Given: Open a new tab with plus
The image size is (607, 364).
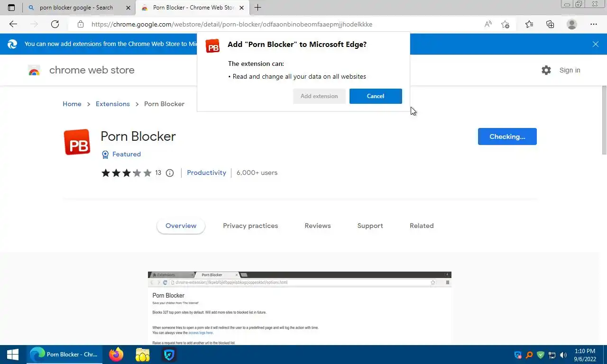Looking at the screenshot, I should [258, 8].
